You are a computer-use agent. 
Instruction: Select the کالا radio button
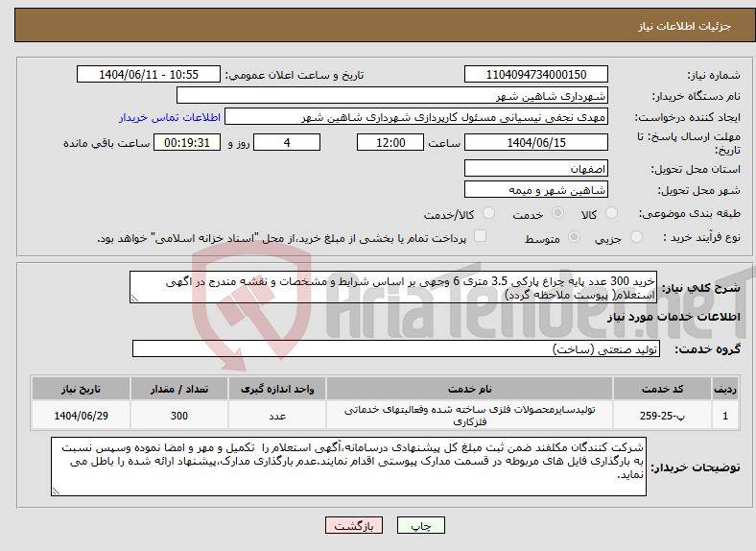pos(611,213)
